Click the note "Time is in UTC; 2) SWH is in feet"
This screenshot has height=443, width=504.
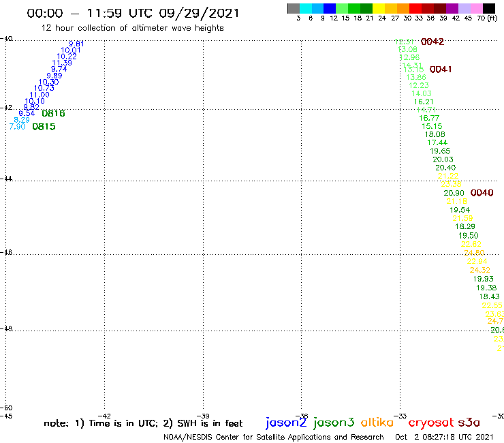tap(166, 423)
